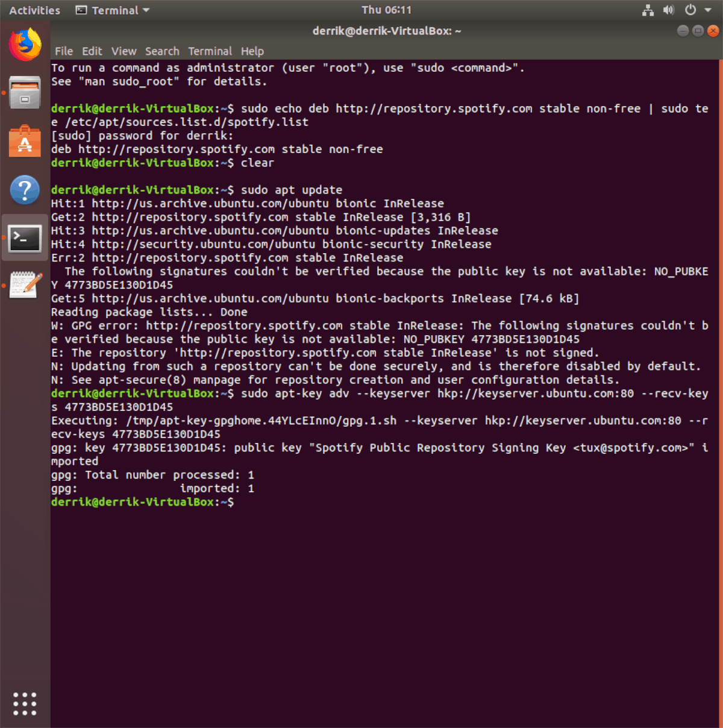Open the File menu
This screenshot has height=728, width=723.
pos(63,51)
